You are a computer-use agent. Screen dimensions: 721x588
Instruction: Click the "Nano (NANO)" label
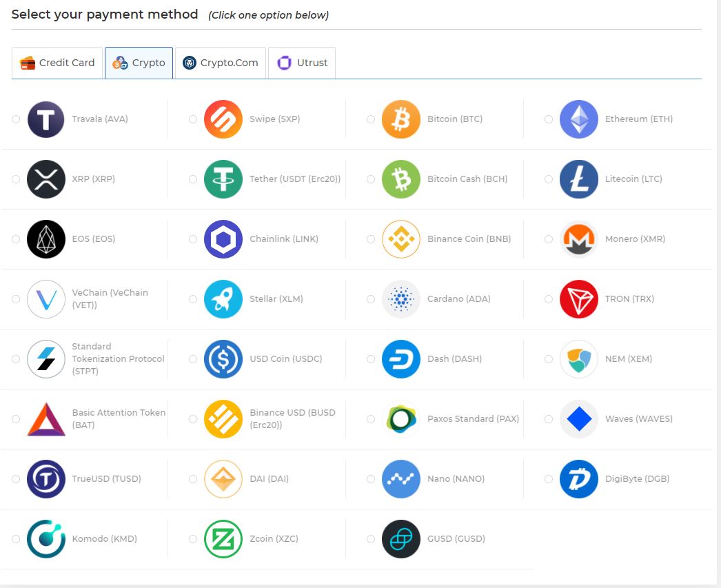(x=456, y=478)
